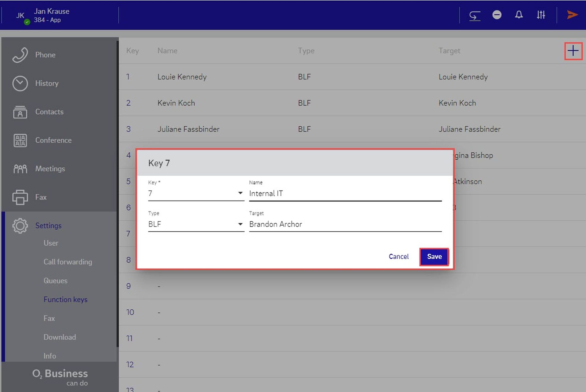Select Call forwarding settings submenu
The image size is (586, 392).
point(68,262)
